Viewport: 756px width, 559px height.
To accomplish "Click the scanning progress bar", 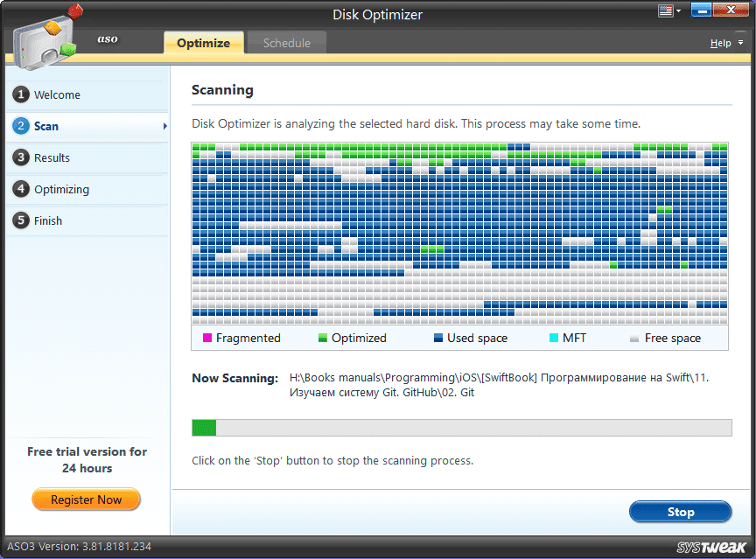I will [462, 428].
